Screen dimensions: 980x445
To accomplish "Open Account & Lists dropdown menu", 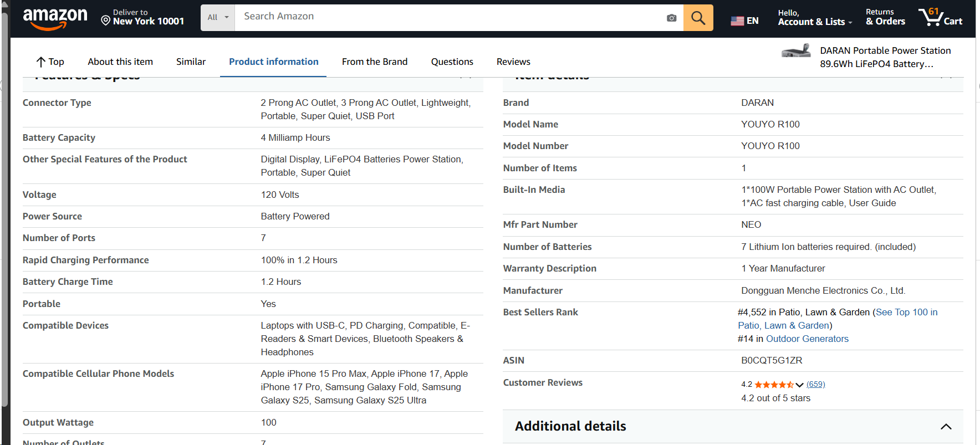I will click(x=815, y=18).
